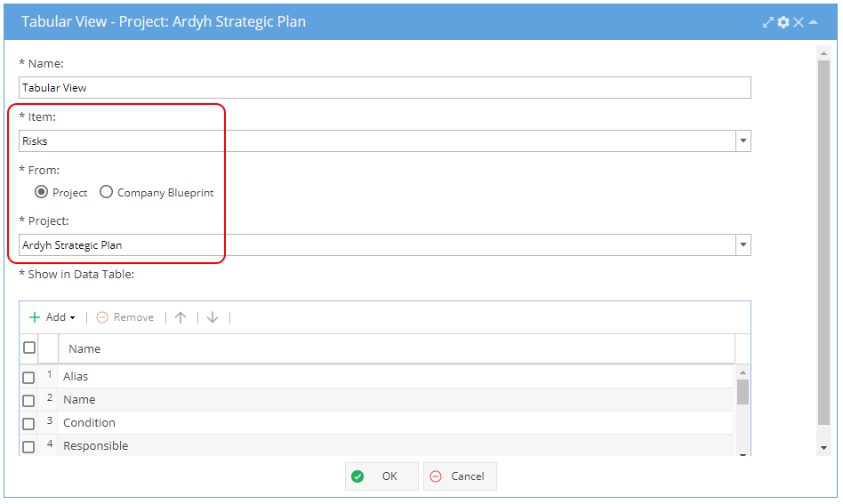The image size is (843, 504).
Task: Click the Name text input field
Action: [384, 88]
